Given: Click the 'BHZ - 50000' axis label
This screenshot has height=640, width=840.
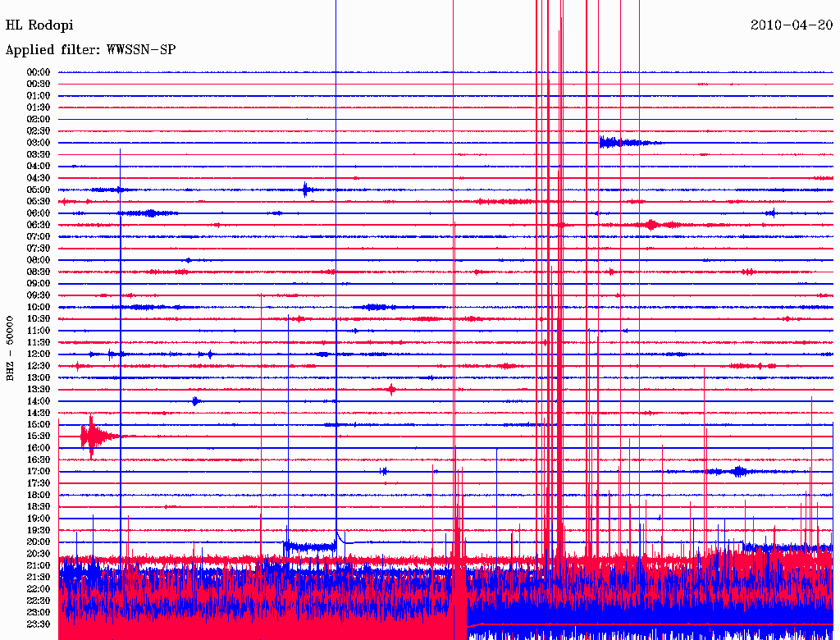Looking at the screenshot, I should pyautogui.click(x=10, y=349).
